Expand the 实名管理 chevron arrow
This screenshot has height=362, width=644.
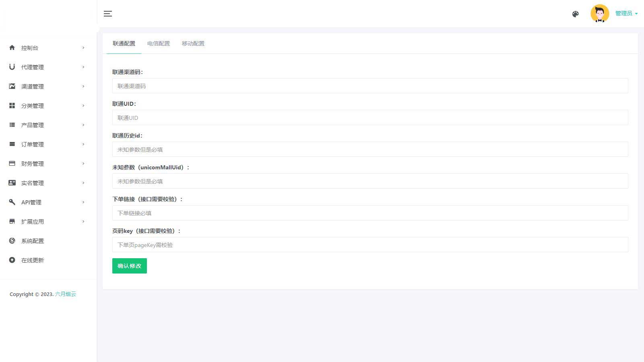click(83, 183)
